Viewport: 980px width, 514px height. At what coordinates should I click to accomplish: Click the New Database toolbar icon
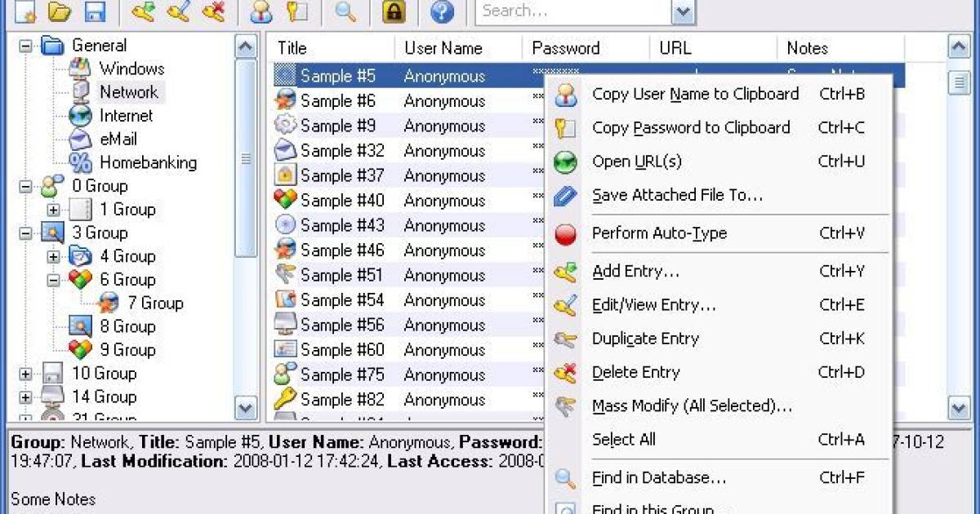[x=27, y=11]
